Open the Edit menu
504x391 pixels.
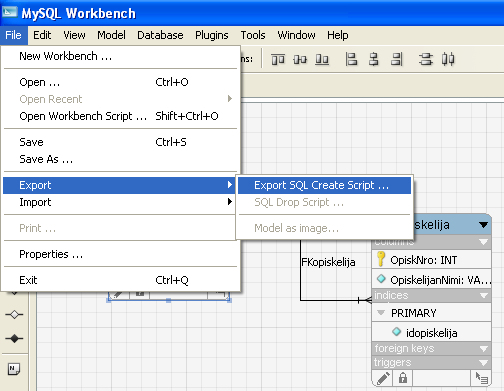pyautogui.click(x=42, y=35)
